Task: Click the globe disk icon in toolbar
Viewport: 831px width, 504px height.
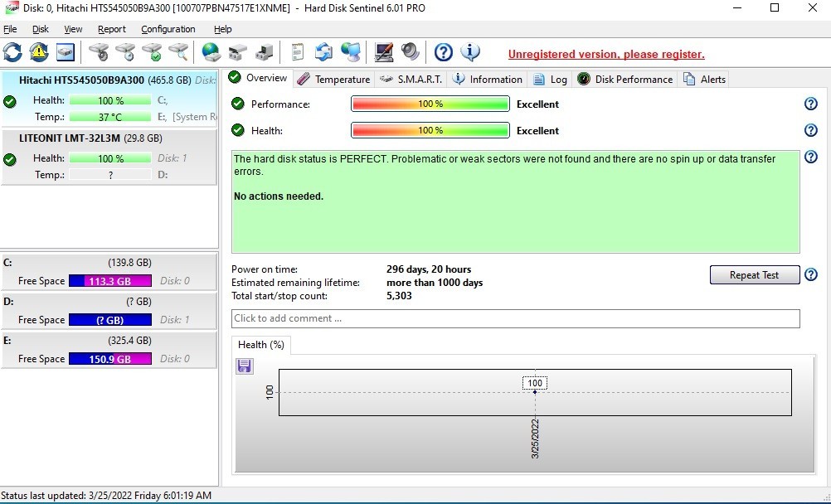Action: [211, 52]
